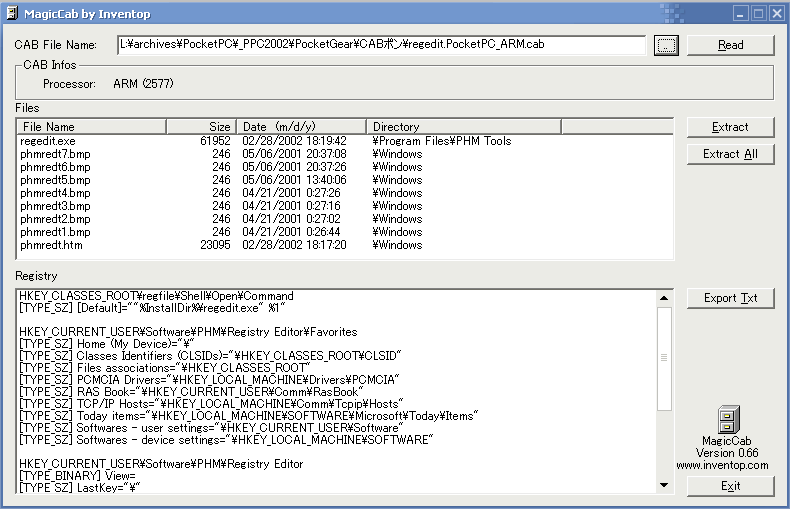Viewport: 790px width, 509px height.
Task: Click the Export Txt button
Action: point(731,298)
